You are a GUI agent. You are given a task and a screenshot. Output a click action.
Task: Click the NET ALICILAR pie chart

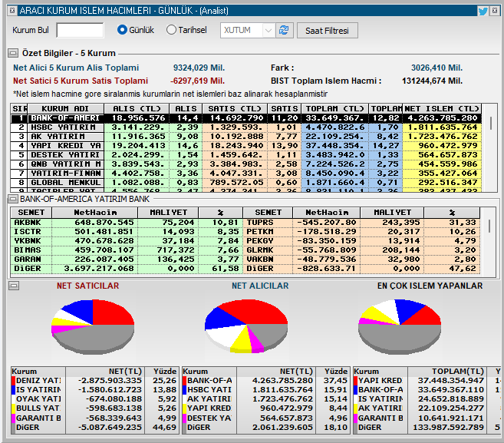(246, 326)
